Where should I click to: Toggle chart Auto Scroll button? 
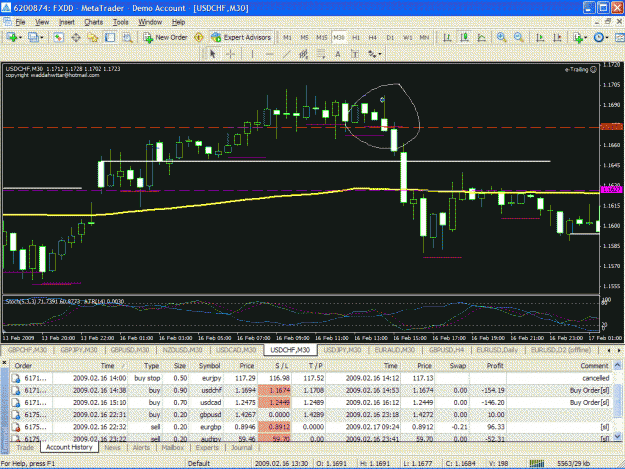point(540,37)
